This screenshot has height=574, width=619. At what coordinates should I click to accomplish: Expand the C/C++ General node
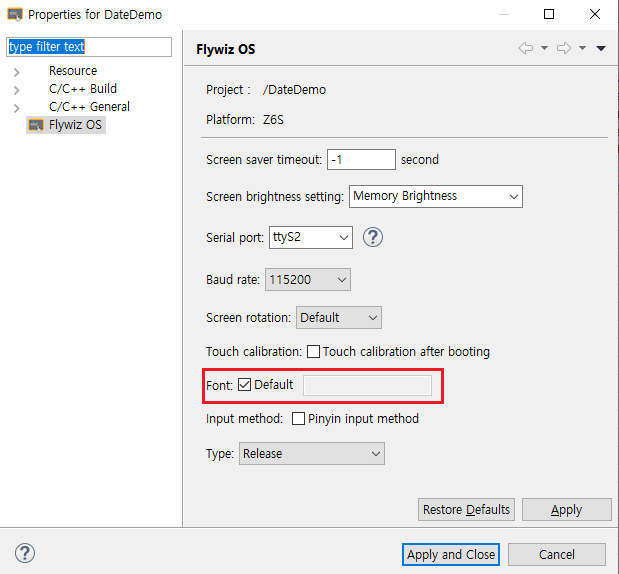[16, 108]
